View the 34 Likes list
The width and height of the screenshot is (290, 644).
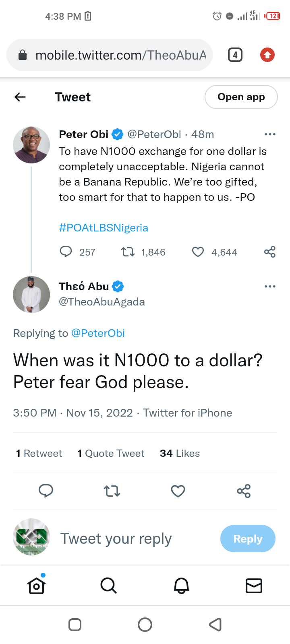click(x=180, y=454)
